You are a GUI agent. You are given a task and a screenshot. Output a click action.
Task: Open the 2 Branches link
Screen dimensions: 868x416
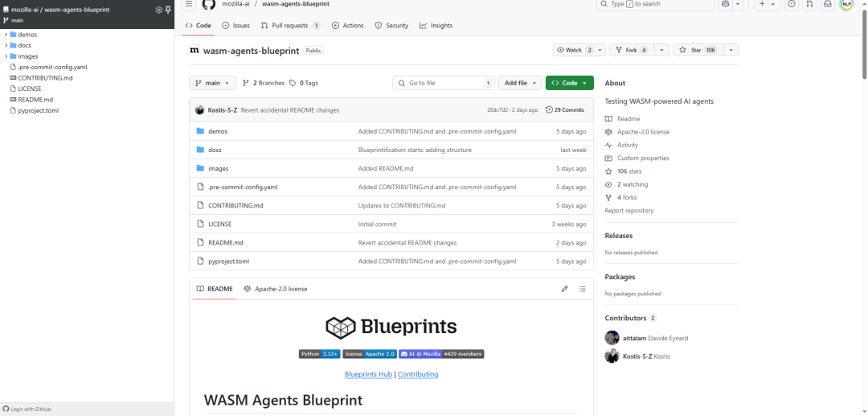click(264, 83)
